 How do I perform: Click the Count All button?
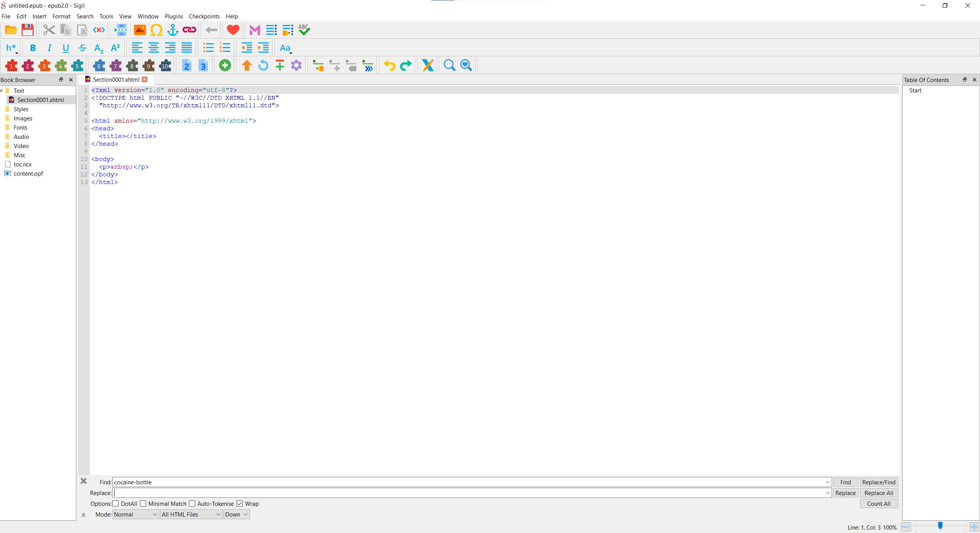878,503
